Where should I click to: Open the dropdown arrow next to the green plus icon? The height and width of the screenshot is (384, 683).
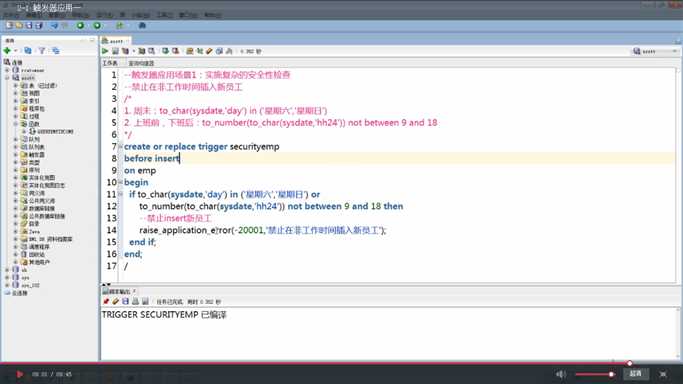[x=16, y=51]
